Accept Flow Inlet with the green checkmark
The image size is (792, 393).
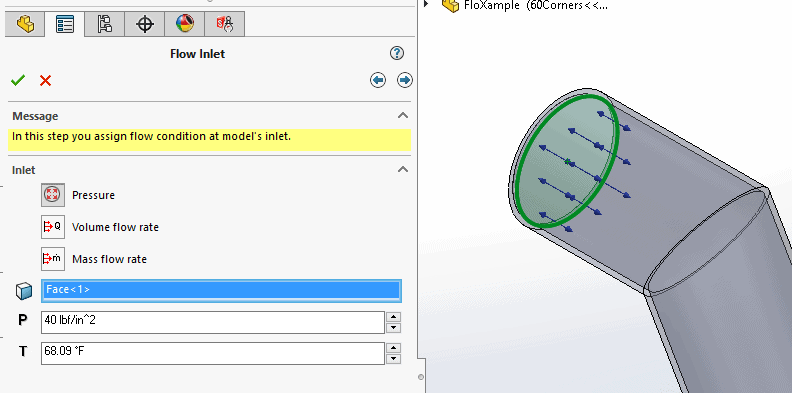(x=18, y=80)
